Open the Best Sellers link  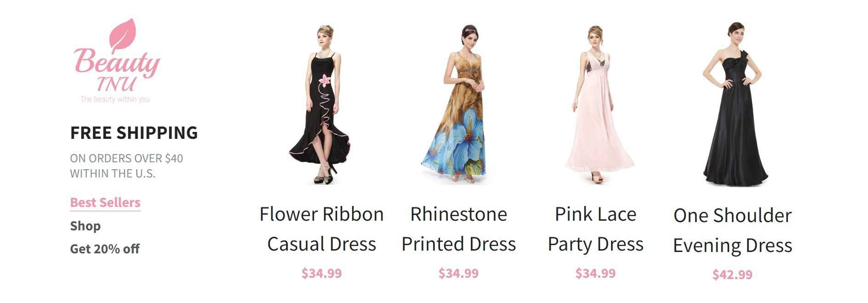[105, 203]
